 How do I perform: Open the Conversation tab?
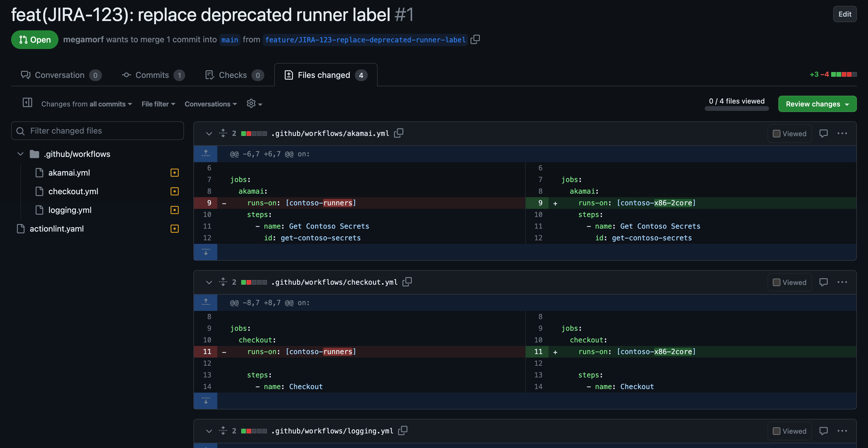pyautogui.click(x=60, y=75)
